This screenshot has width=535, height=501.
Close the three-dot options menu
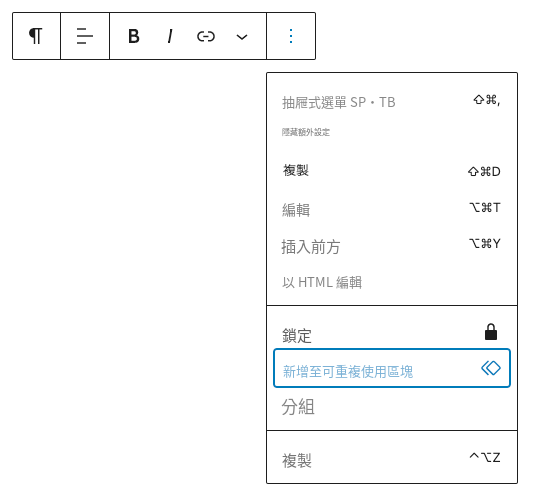click(x=291, y=36)
